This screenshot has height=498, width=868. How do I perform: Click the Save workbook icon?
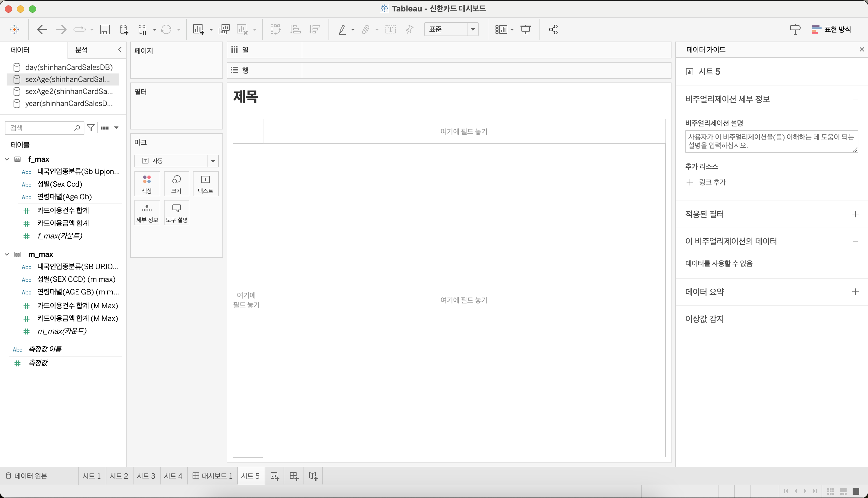click(105, 30)
